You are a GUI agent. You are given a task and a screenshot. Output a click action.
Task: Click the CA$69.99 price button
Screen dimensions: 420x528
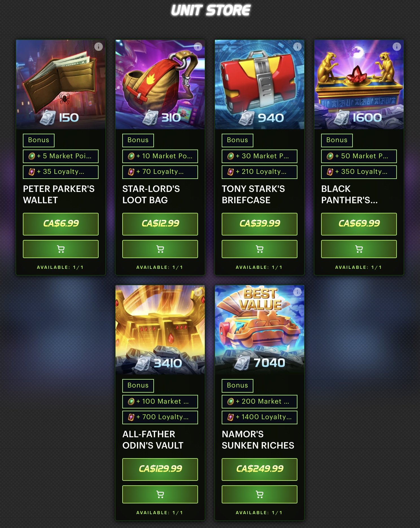359,224
